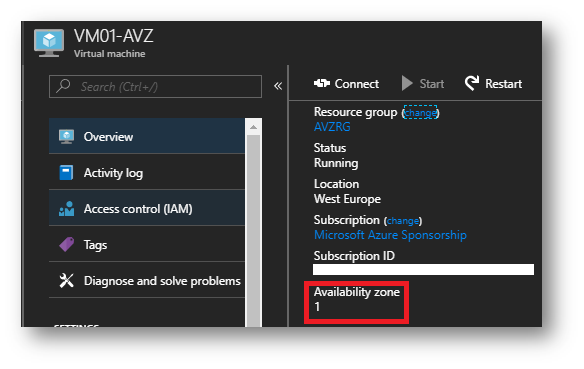Open the AVZRG resource group link
This screenshot has height=369, width=584.
pyautogui.click(x=332, y=127)
